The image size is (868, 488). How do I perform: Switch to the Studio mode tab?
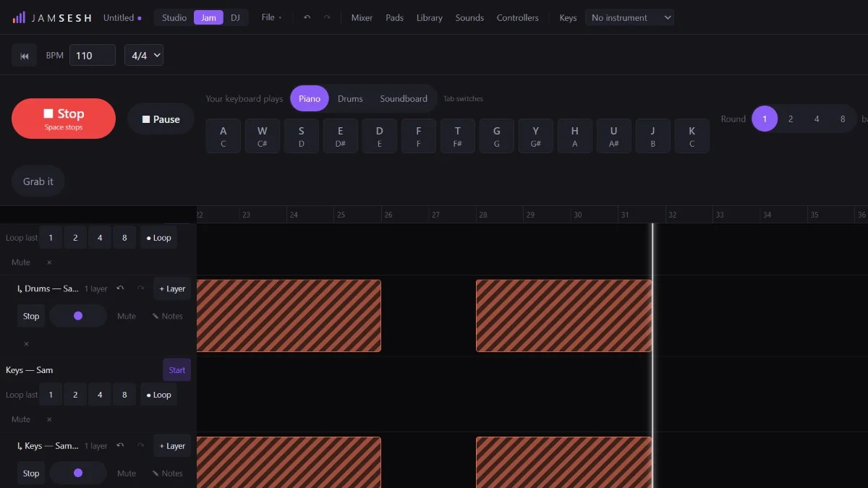pyautogui.click(x=174, y=17)
